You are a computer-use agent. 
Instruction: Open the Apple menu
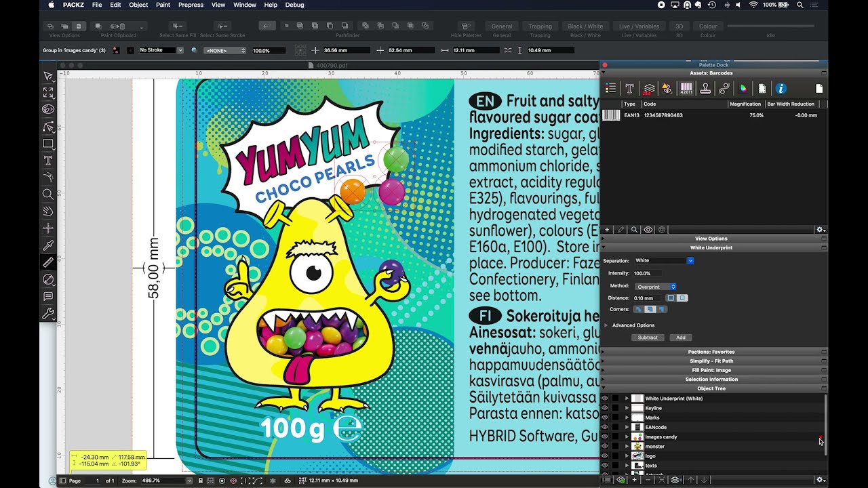[52, 5]
